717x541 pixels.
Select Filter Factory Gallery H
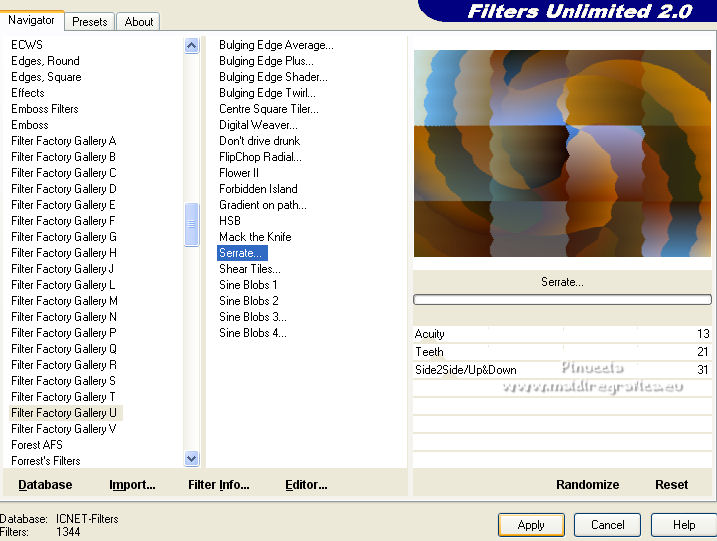64,253
